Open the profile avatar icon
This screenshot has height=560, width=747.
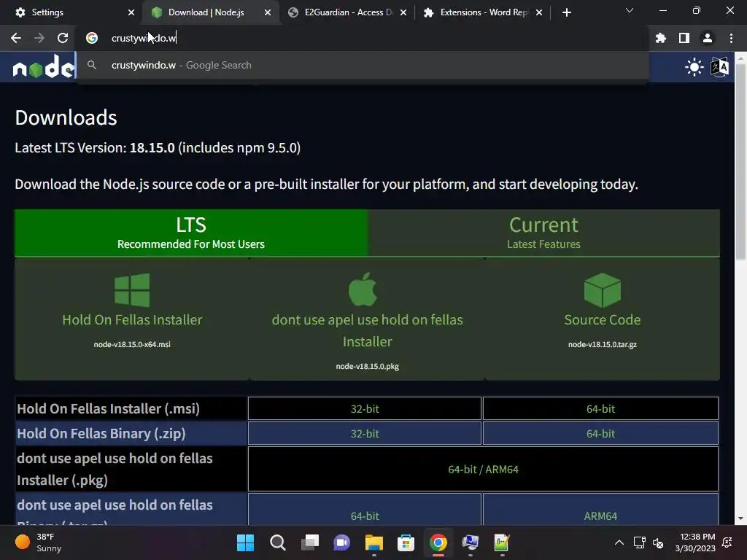[x=708, y=38]
